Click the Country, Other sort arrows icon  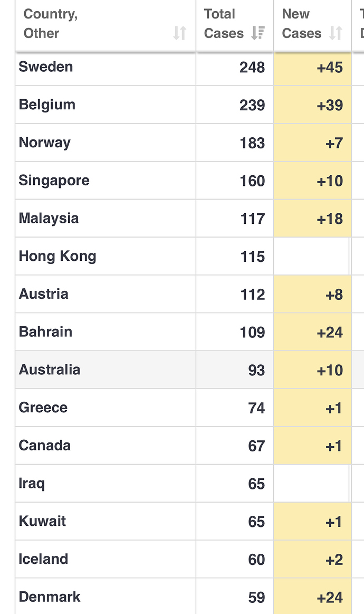[180, 33]
